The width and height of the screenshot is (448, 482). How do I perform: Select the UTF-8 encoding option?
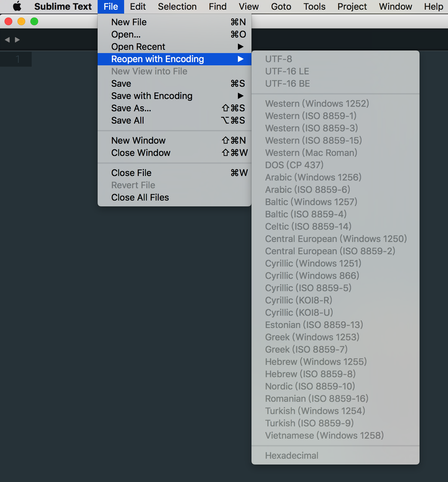pos(278,59)
